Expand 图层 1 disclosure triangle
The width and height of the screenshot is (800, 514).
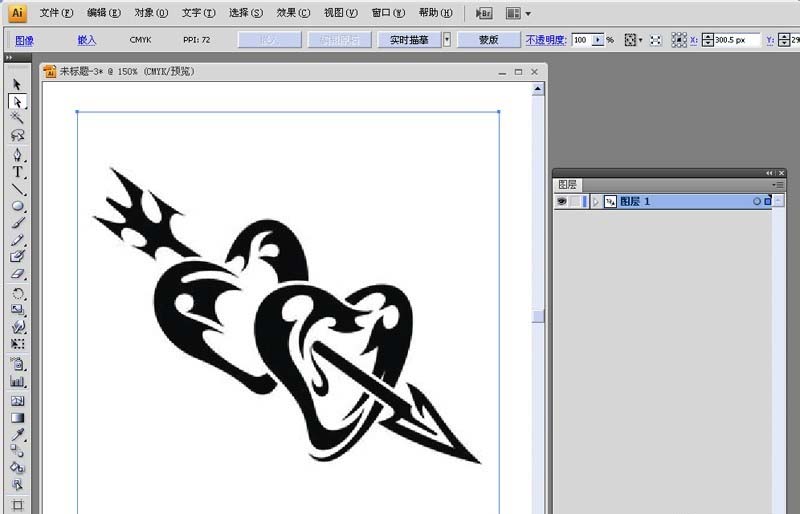[x=595, y=202]
